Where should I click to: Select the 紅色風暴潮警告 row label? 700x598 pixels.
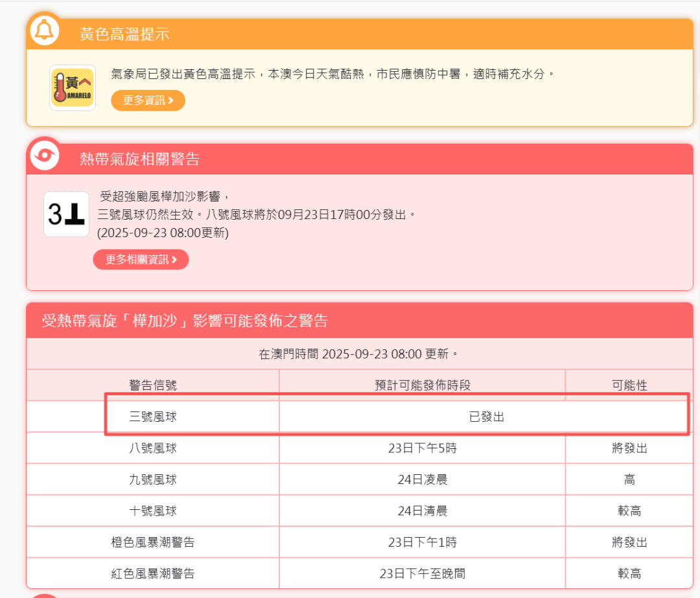tap(153, 573)
